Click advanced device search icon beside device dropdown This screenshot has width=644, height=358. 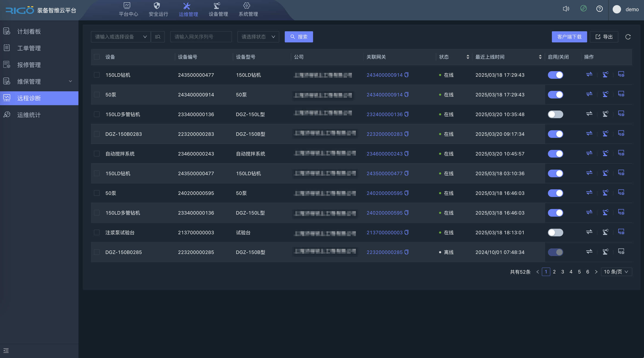tap(158, 37)
